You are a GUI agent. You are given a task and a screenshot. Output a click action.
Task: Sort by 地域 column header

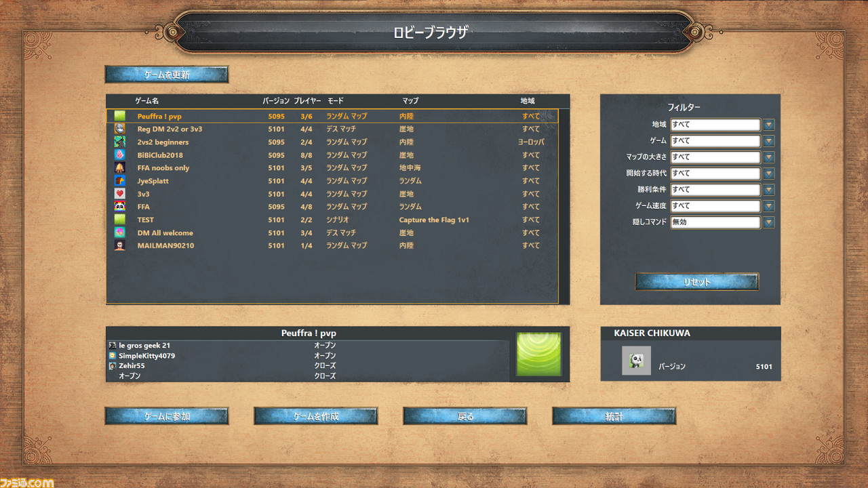click(528, 101)
